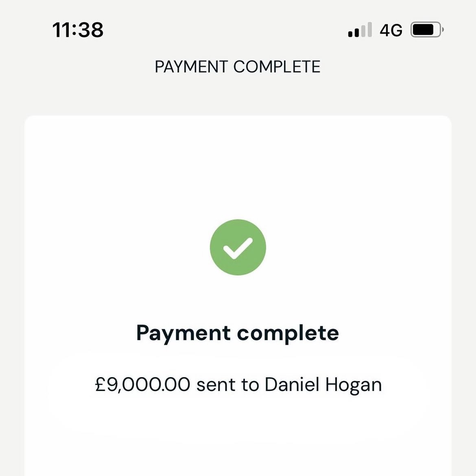Tap the green checkmark success icon
This screenshot has width=476, height=476.
[x=238, y=247]
